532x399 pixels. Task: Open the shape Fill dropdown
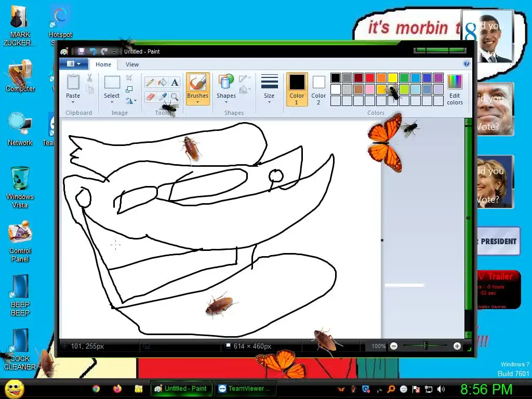pyautogui.click(x=245, y=89)
